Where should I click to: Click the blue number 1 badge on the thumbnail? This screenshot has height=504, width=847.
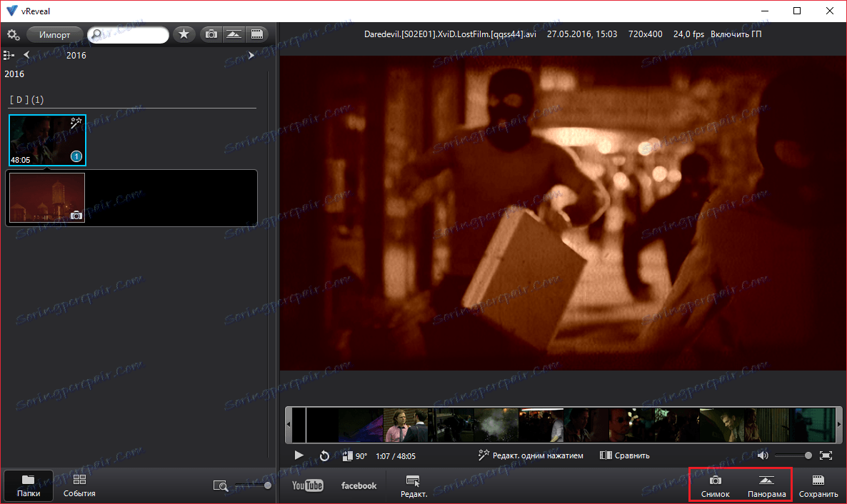pos(76,156)
